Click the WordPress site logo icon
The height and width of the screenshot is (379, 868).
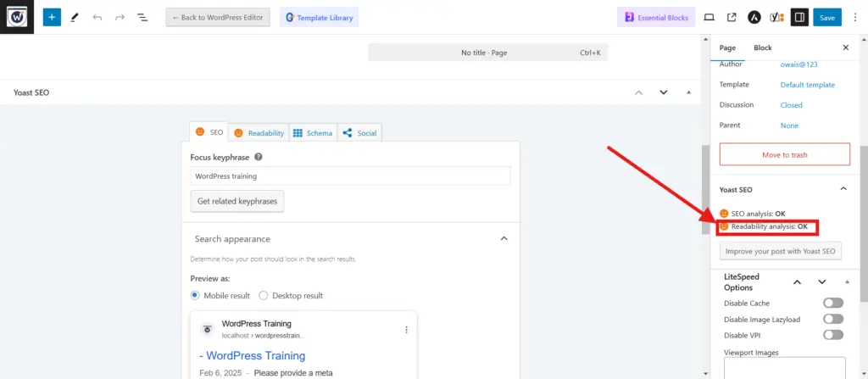17,17
